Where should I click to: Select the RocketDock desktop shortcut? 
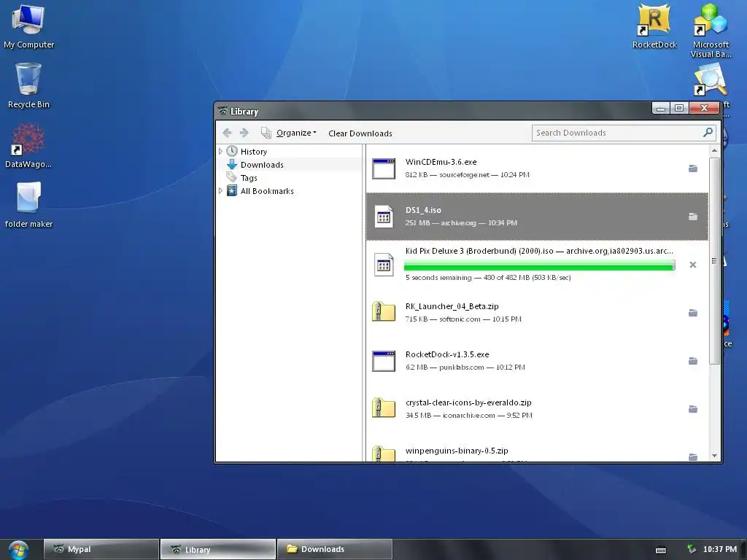pyautogui.click(x=654, y=26)
